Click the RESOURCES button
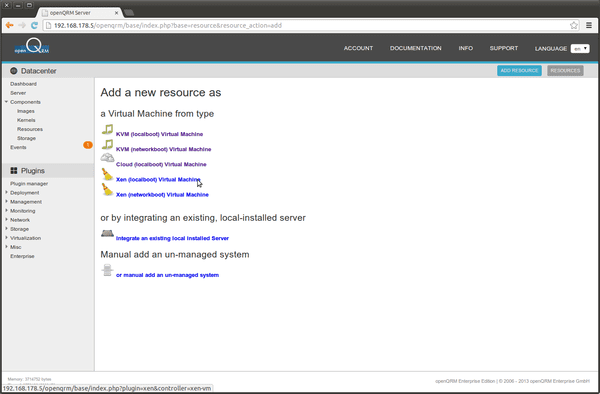 565,70
